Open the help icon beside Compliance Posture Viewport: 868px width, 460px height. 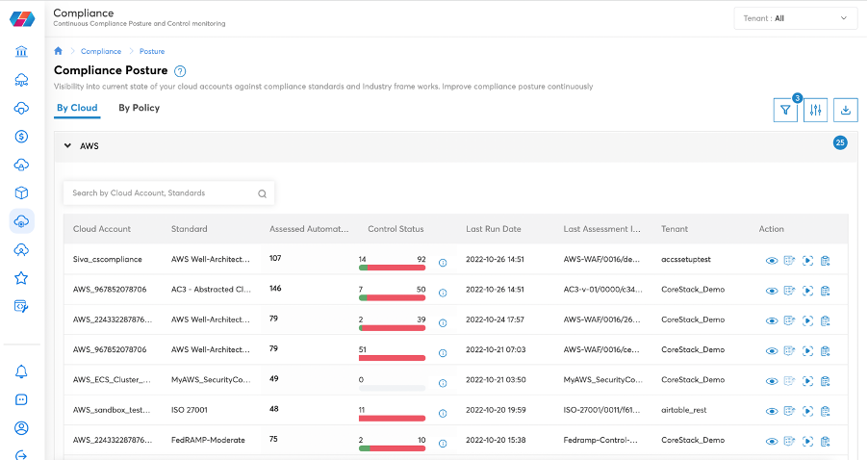[x=180, y=71]
